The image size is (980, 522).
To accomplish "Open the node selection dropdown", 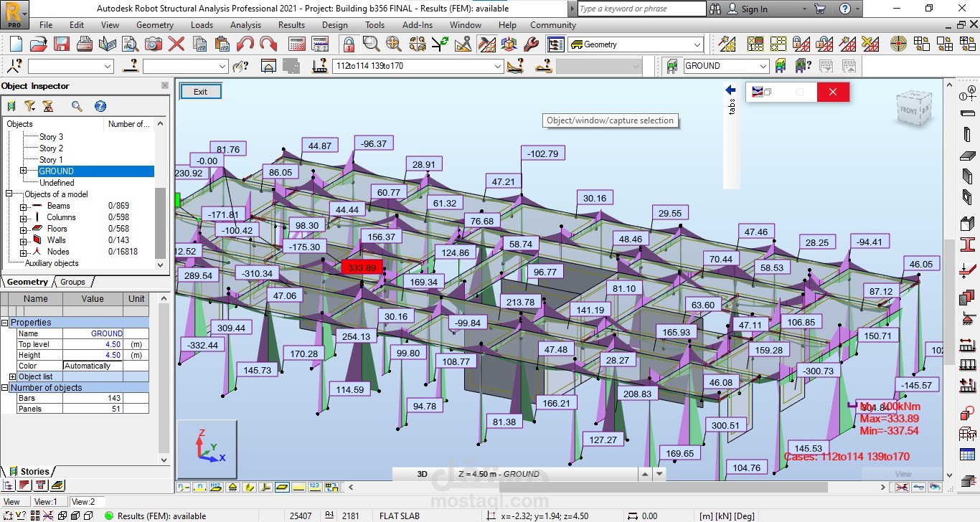I will tap(108, 66).
